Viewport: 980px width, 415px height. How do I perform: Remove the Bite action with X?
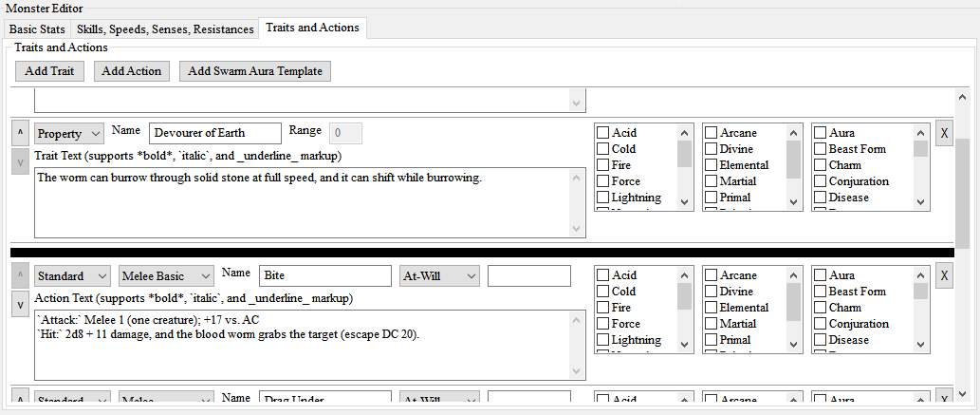point(944,275)
